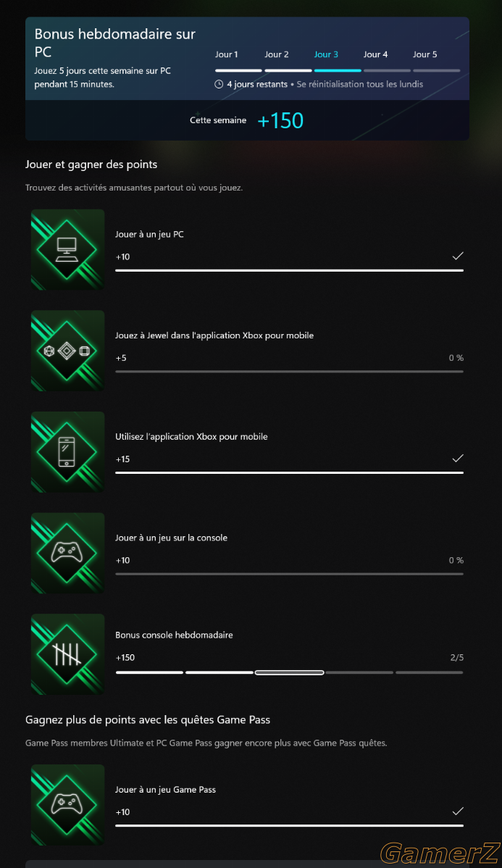Viewport: 502px width, 868px height.
Task: Click the console controller quest icon
Action: coord(67,553)
